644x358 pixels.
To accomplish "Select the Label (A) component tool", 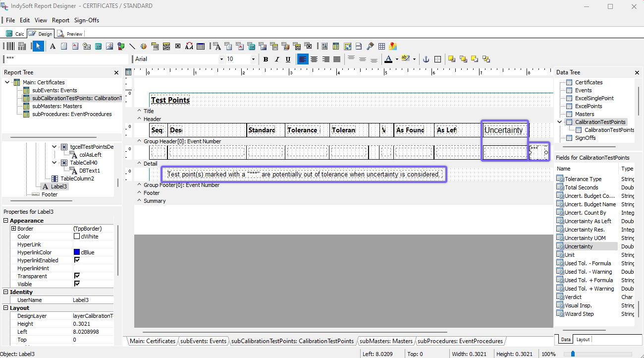I will pyautogui.click(x=53, y=46).
